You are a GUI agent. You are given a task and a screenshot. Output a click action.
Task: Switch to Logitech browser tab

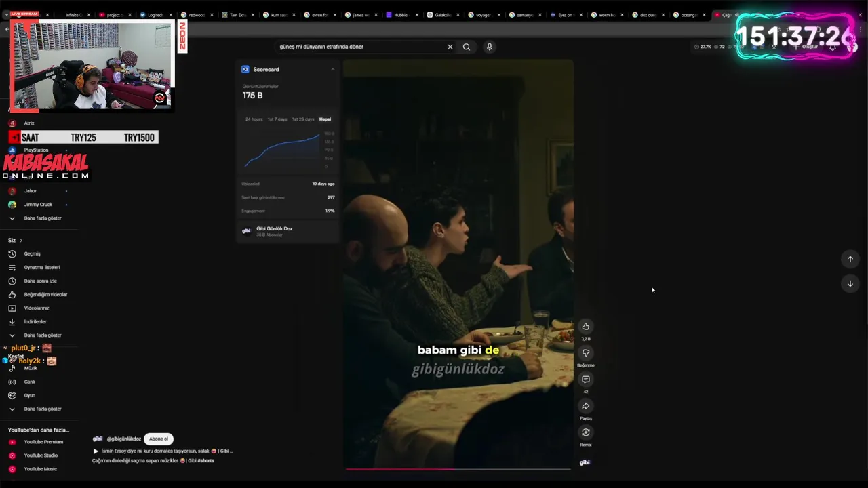tap(155, 15)
